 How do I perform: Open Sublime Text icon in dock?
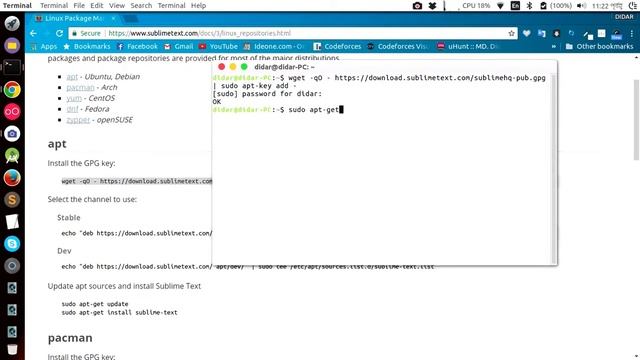[x=12, y=200]
